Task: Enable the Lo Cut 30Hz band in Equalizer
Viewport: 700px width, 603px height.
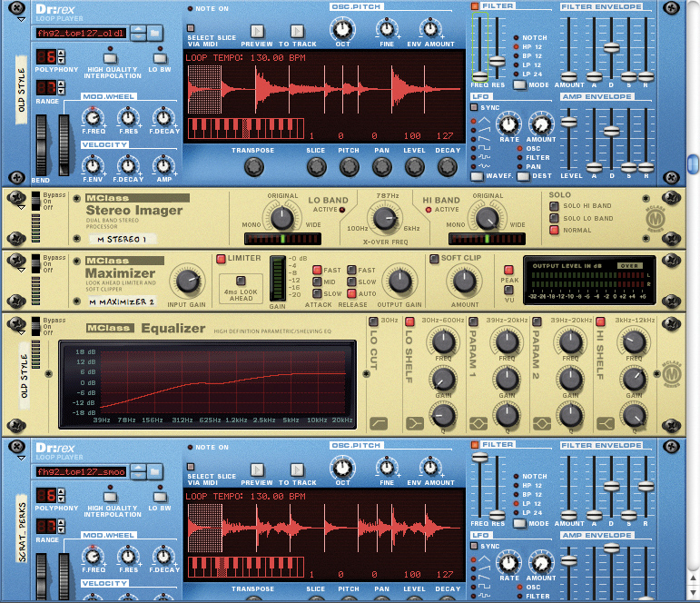Action: pyautogui.click(x=374, y=321)
